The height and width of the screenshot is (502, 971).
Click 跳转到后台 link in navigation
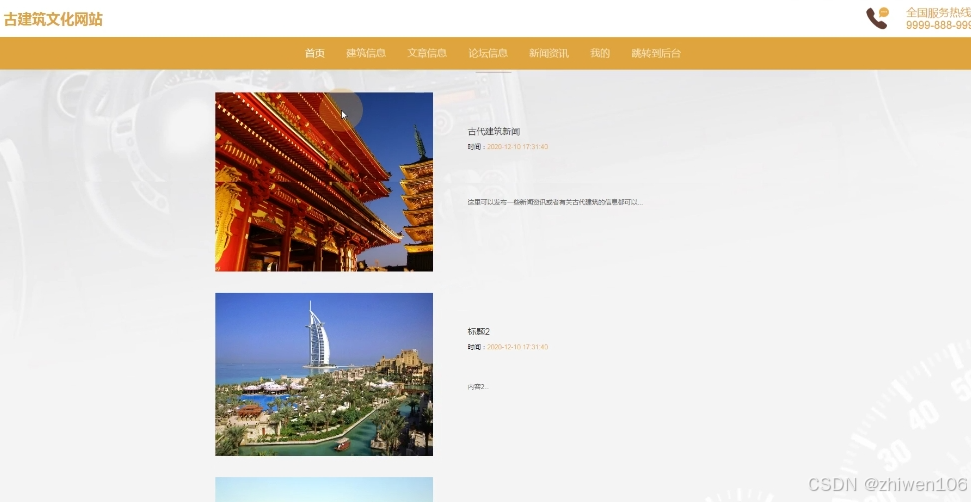tap(656, 53)
